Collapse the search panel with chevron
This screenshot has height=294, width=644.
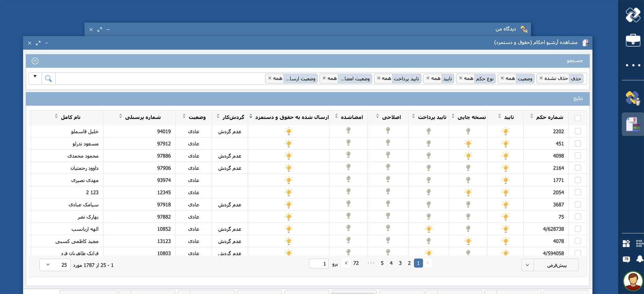pos(35,61)
